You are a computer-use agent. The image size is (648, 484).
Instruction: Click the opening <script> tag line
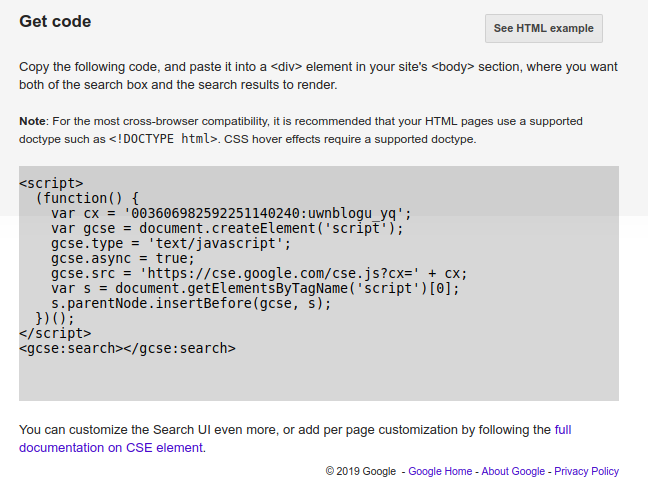coord(51,183)
